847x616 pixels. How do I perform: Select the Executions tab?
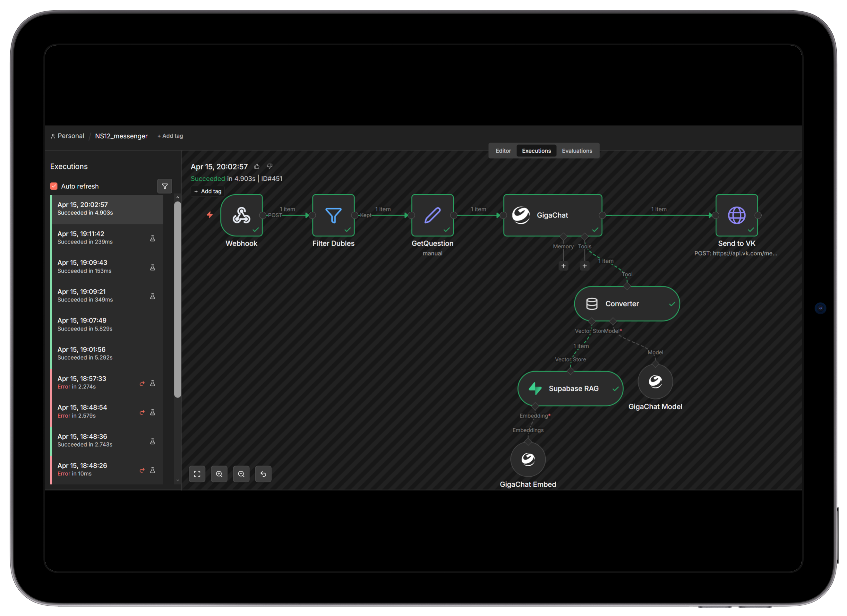(536, 150)
